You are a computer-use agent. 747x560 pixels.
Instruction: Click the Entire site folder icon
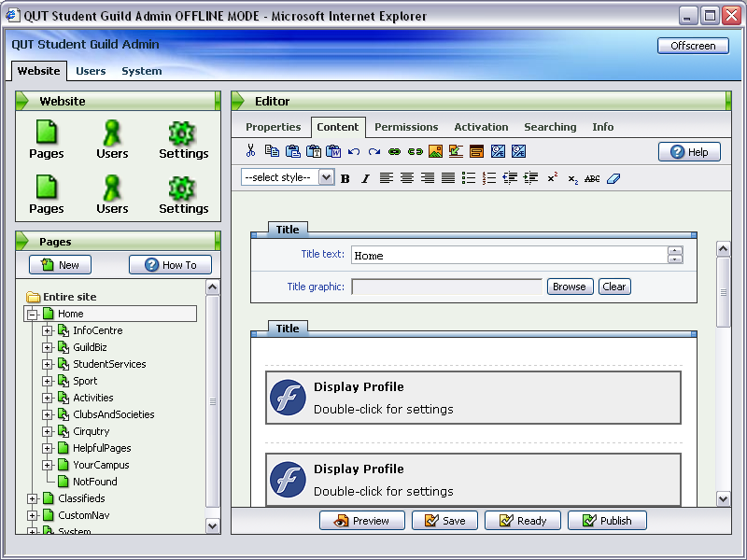34,297
